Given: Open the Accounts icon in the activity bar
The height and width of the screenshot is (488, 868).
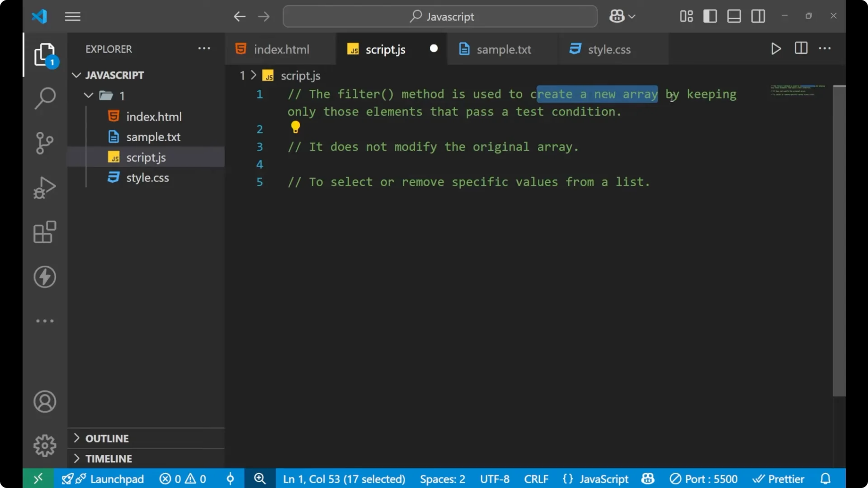Looking at the screenshot, I should pos(44,402).
